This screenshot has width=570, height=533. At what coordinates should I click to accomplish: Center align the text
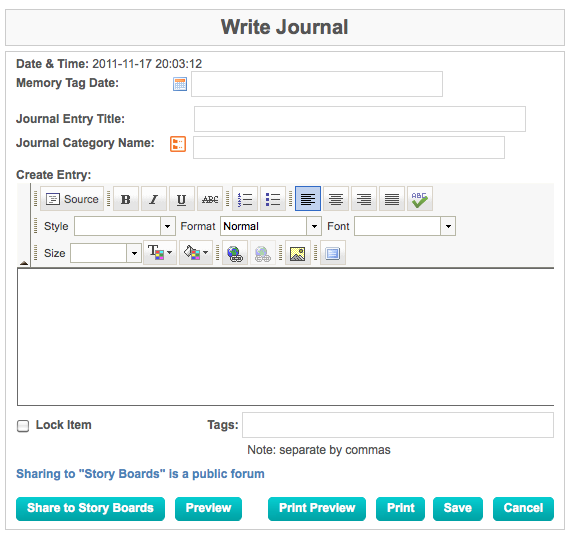pyautogui.click(x=336, y=199)
